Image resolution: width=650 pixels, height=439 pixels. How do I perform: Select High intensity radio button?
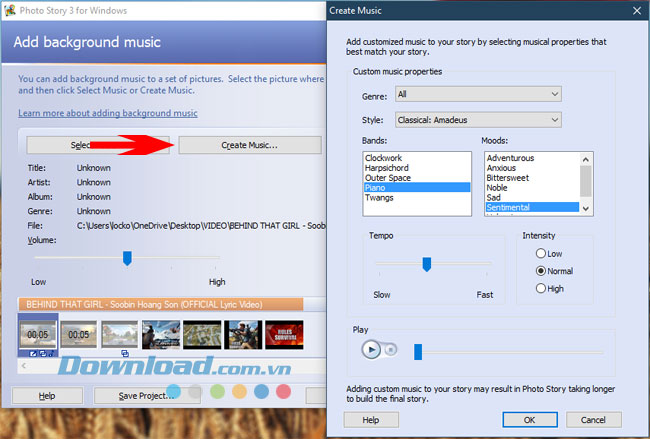point(541,289)
